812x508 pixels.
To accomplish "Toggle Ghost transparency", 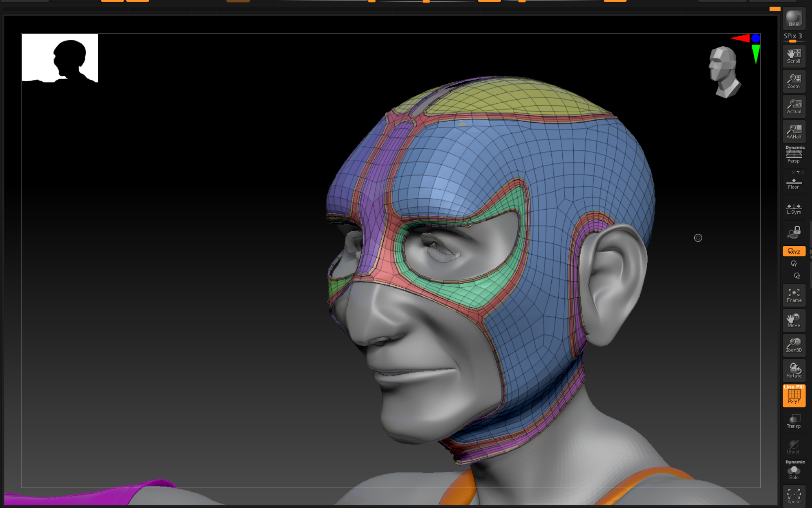I will coord(794,446).
